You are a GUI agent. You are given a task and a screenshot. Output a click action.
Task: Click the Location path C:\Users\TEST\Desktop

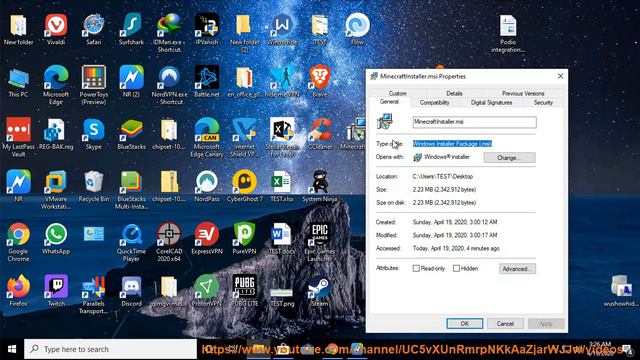pos(443,176)
